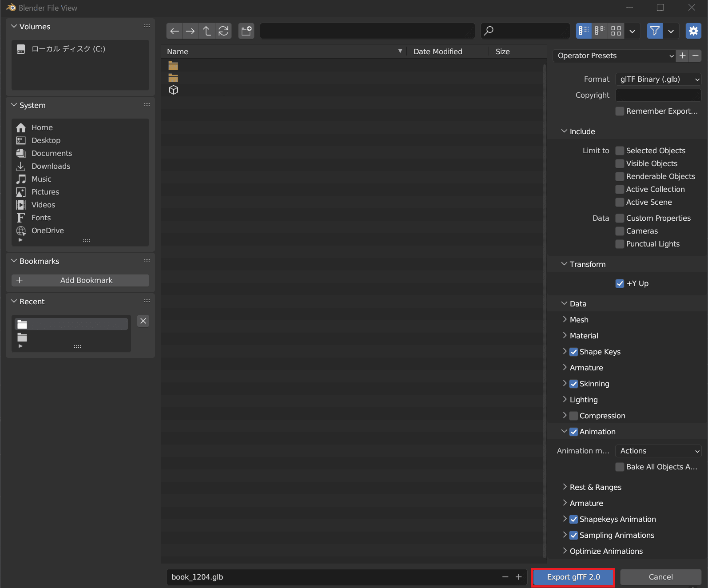This screenshot has height=588, width=708.
Task: Open the Animation mode dropdown set to Actions
Action: 658,451
